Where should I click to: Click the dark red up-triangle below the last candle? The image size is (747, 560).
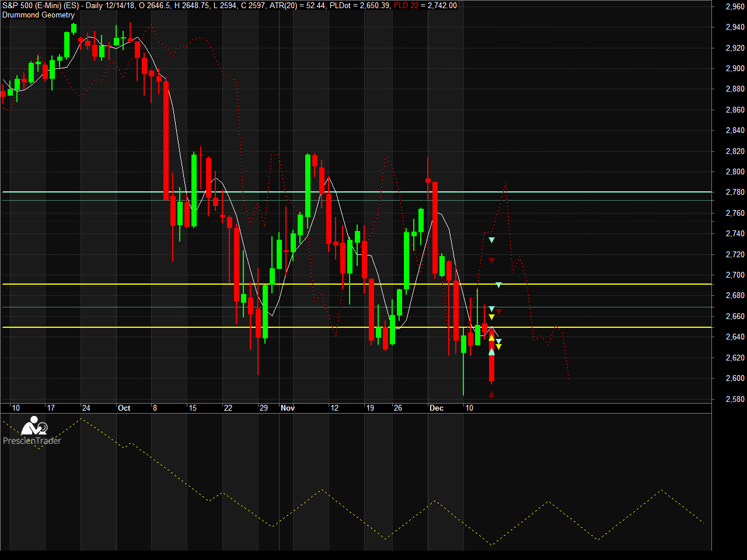[x=491, y=395]
